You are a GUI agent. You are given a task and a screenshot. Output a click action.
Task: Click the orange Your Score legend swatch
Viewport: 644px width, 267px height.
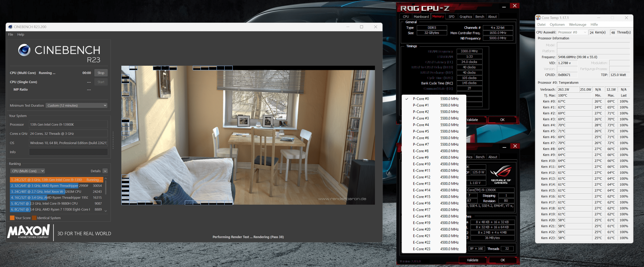[x=12, y=218]
